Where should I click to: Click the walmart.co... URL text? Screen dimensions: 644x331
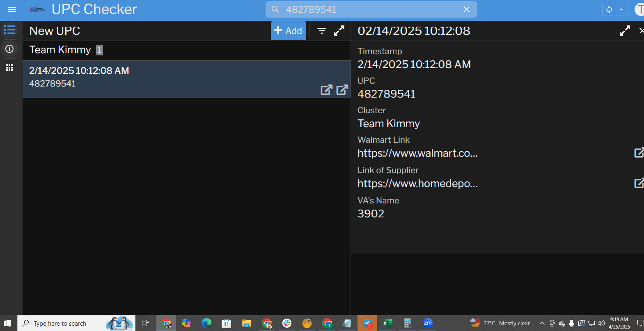[x=417, y=153]
